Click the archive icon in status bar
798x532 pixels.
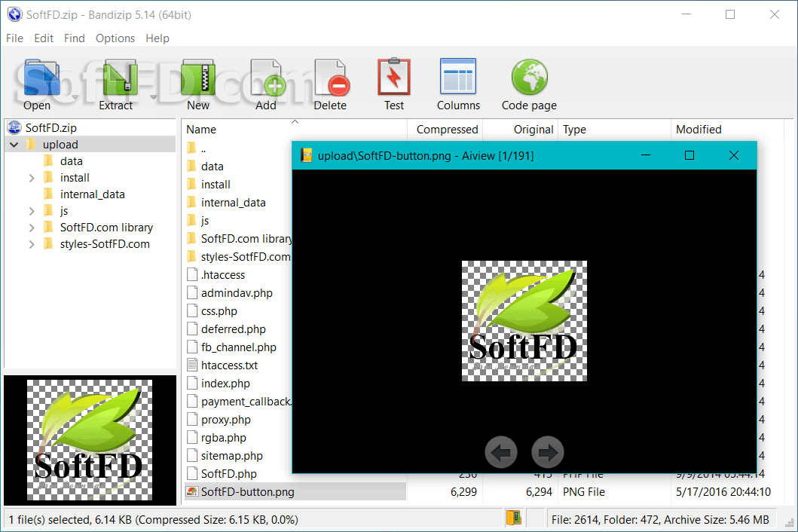[514, 518]
